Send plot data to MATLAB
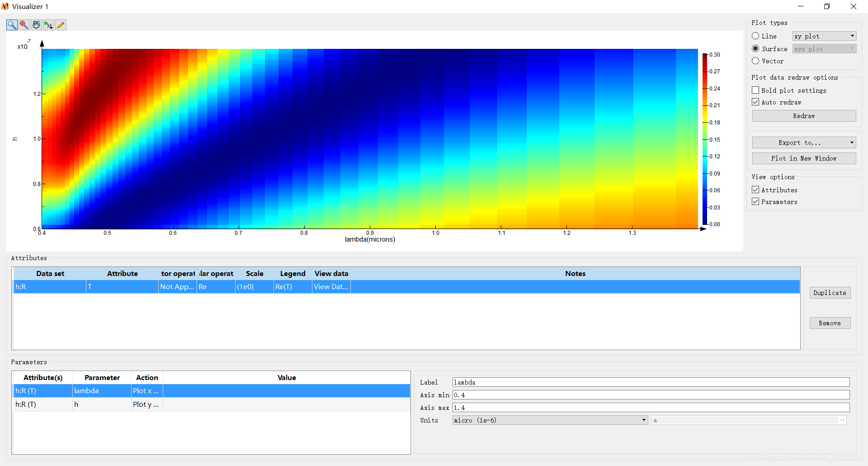Viewport: 868px width, 466px height. coord(48,25)
